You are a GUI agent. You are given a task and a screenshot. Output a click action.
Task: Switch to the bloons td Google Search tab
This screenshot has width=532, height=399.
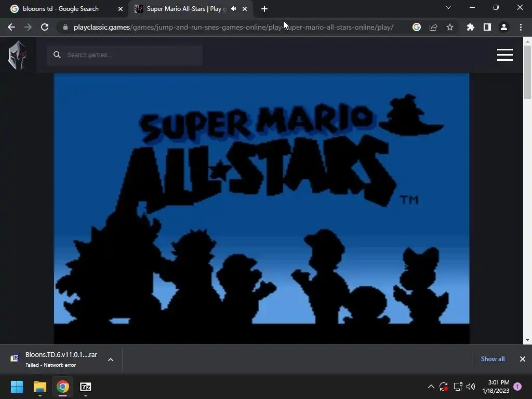pos(64,9)
